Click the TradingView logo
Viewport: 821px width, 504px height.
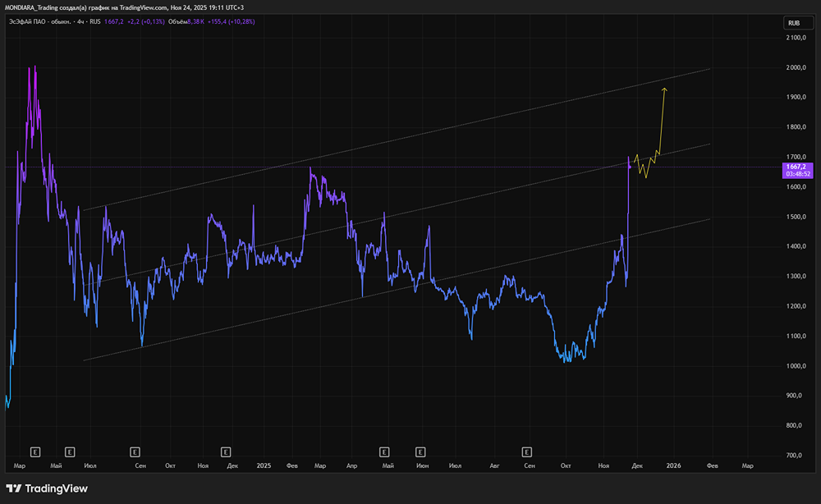coord(47,488)
